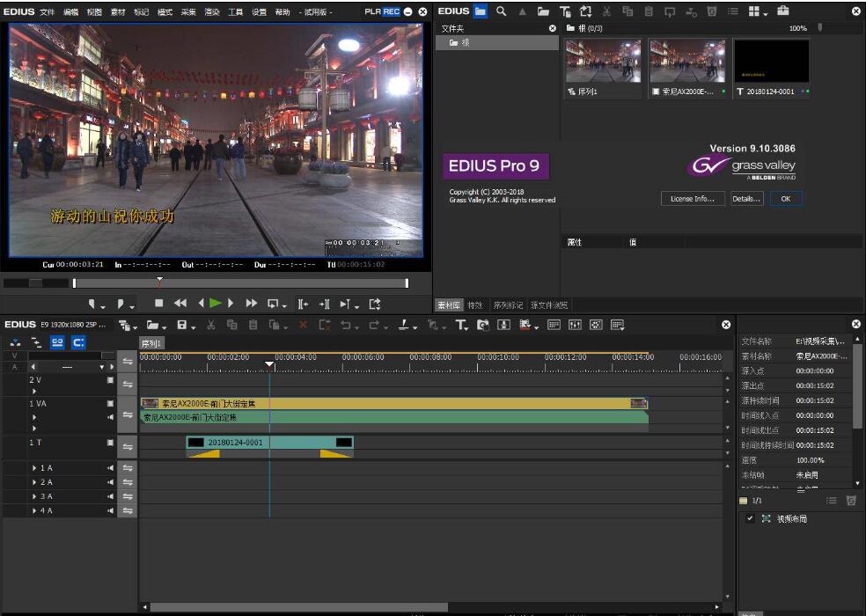Click the Add Clip folder icon in the bin

[x=544, y=11]
